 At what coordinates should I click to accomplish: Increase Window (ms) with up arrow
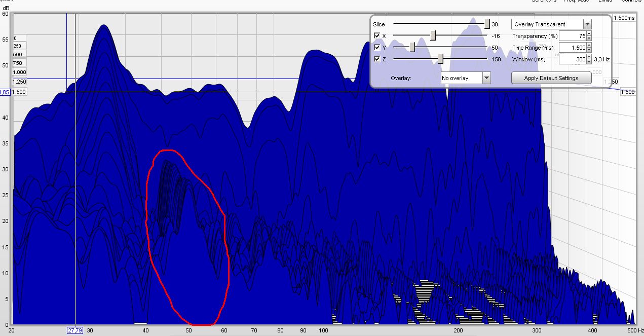(x=589, y=57)
